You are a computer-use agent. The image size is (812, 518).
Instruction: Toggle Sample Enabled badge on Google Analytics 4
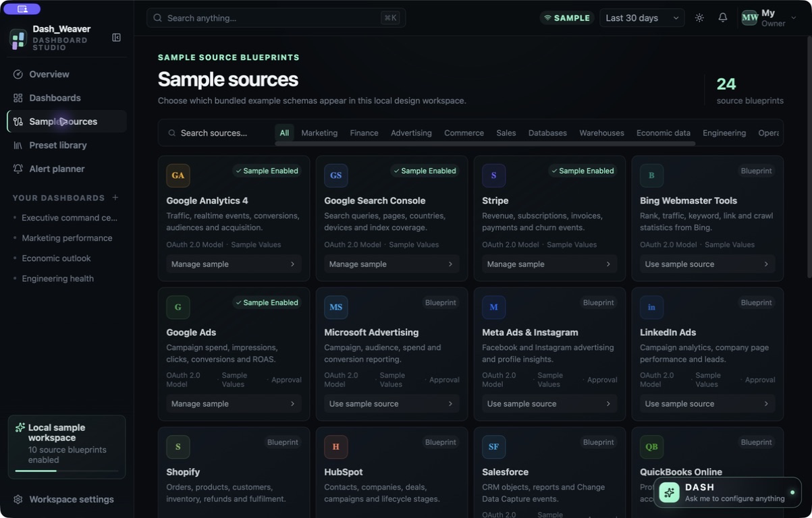pos(267,171)
